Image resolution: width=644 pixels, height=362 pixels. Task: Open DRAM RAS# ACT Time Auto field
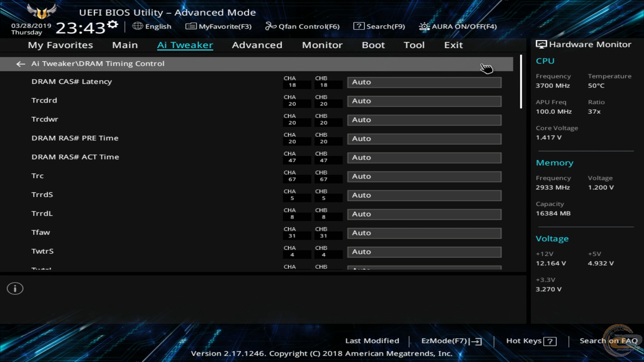click(x=424, y=158)
